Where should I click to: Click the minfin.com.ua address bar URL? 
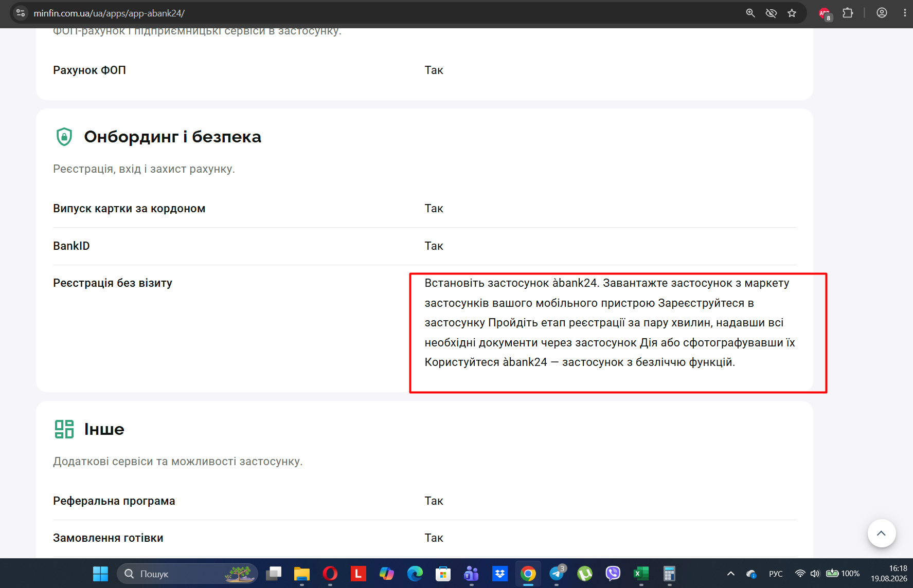pos(109,13)
